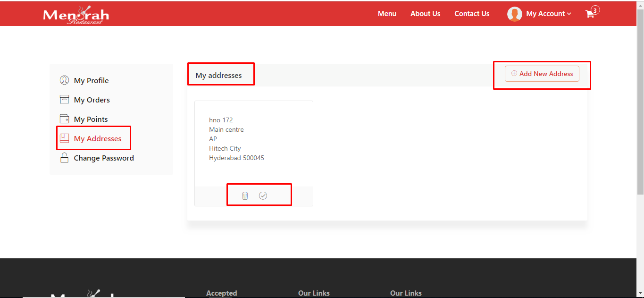Open the Menu page from header
Image resolution: width=644 pixels, height=298 pixels.
tap(387, 14)
